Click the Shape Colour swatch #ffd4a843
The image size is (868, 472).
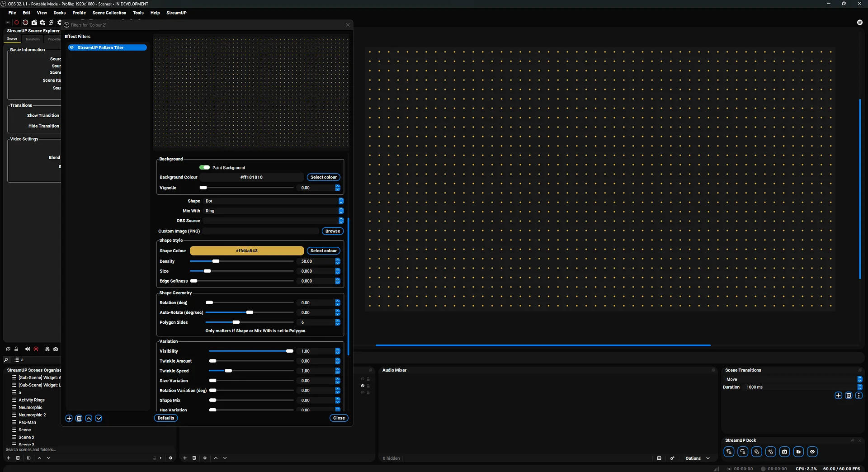(x=247, y=251)
